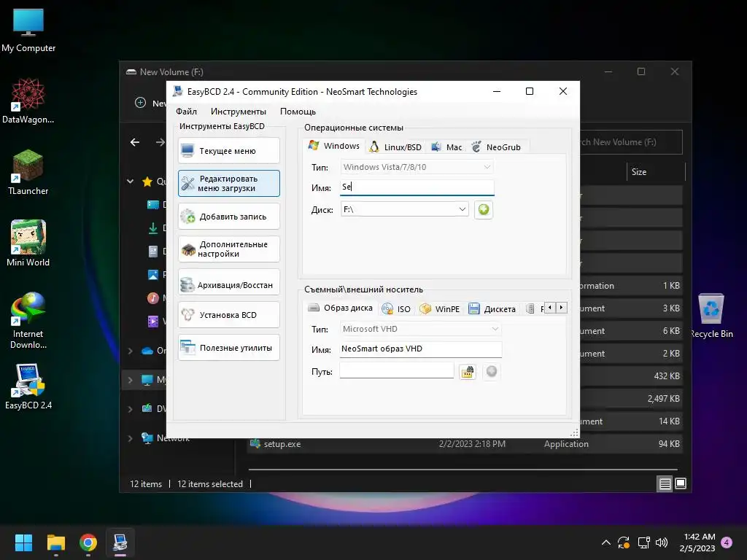Open the Файл menu
The height and width of the screenshot is (560, 747).
tap(186, 112)
